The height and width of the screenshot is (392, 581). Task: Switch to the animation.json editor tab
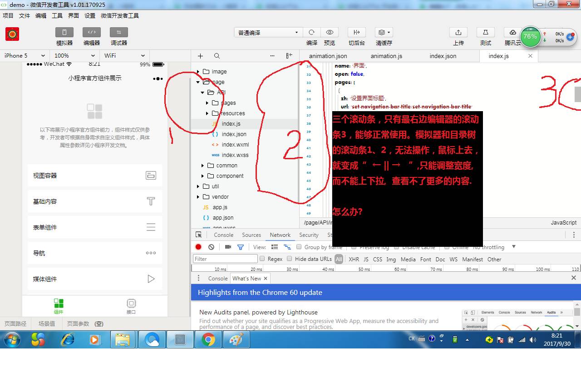328,56
